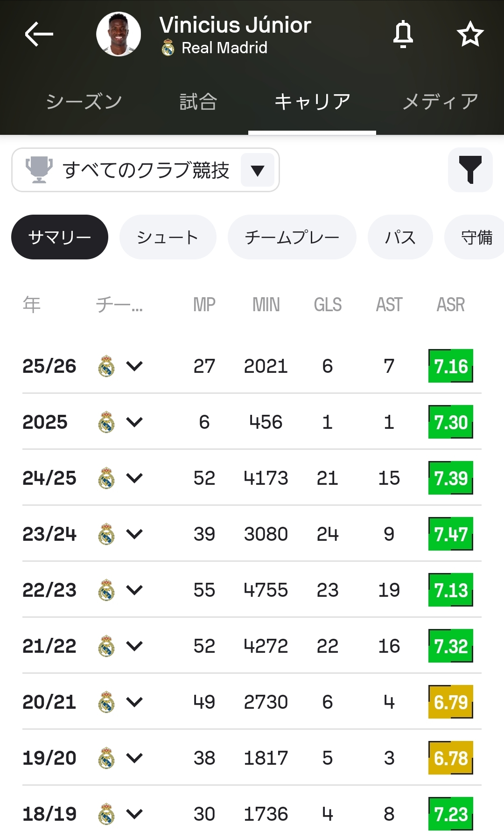Select the パス filter chip
Viewport: 504px width, 838px height.
[400, 237]
